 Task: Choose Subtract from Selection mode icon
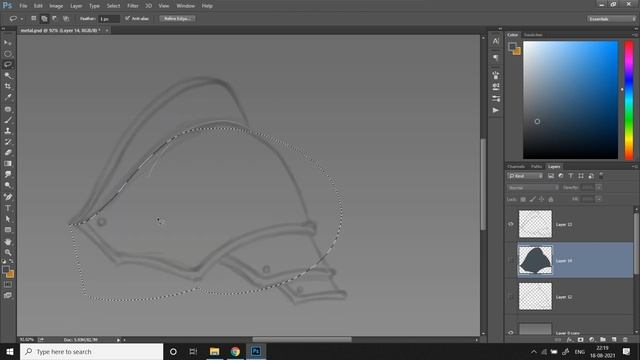tap(55, 19)
